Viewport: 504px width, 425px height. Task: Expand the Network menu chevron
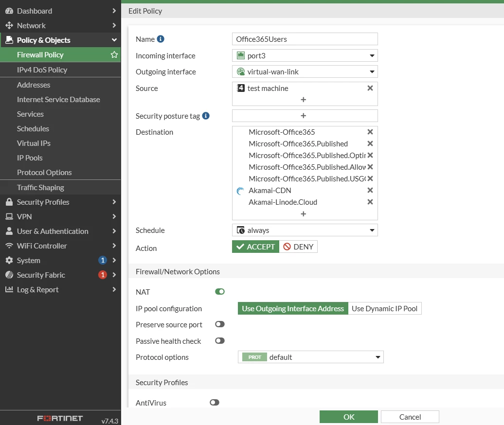114,25
